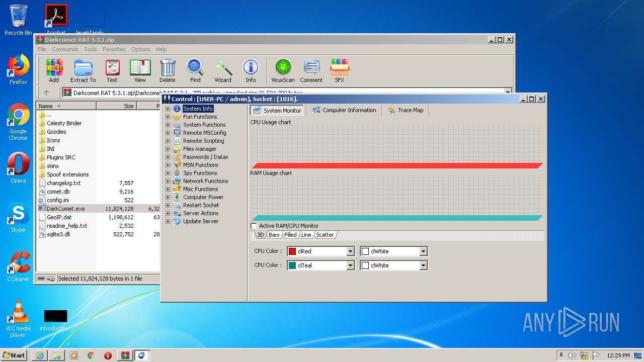Select the Line chart style tab

(x=306, y=235)
